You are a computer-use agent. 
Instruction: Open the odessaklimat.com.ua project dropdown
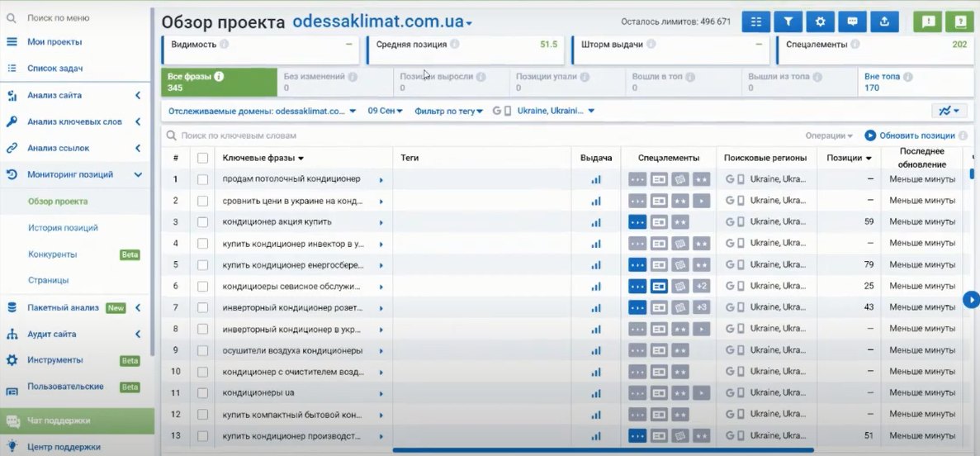(382, 22)
